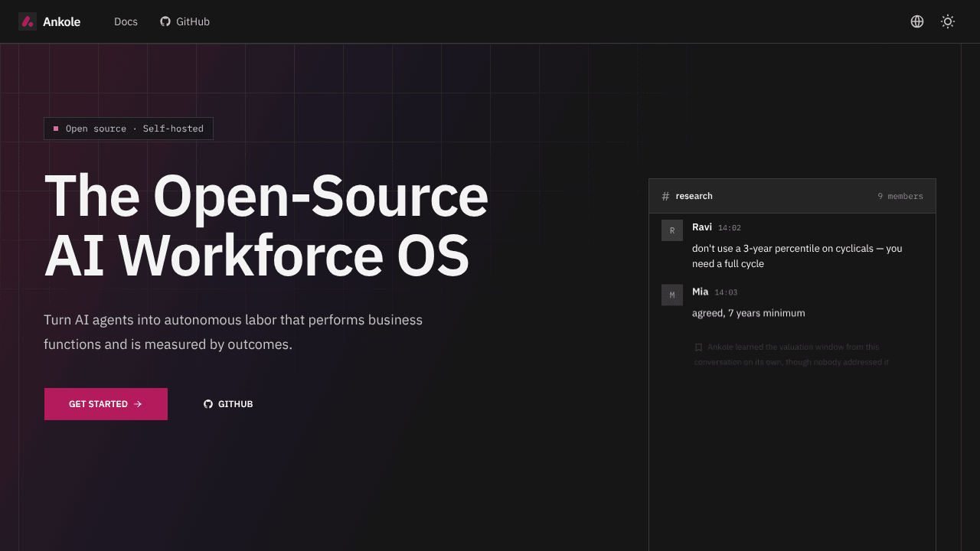Click the GitHub icon beside GITHUB button
This screenshot has width=980, height=551.
pyautogui.click(x=208, y=404)
